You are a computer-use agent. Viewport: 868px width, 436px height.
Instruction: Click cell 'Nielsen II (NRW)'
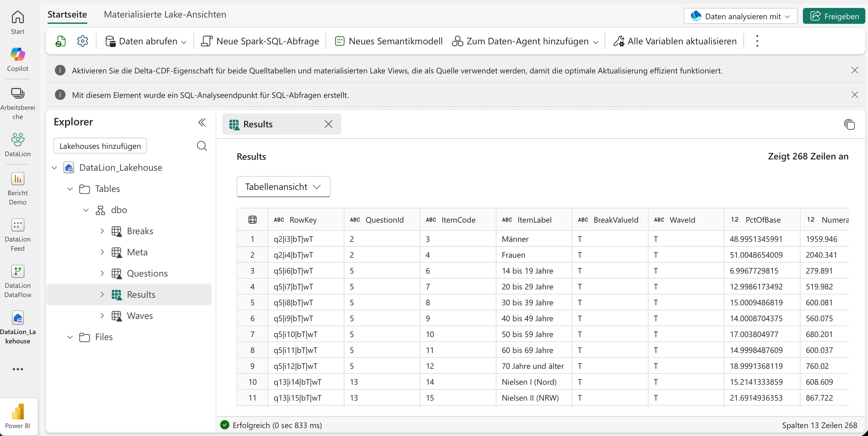tap(534, 398)
